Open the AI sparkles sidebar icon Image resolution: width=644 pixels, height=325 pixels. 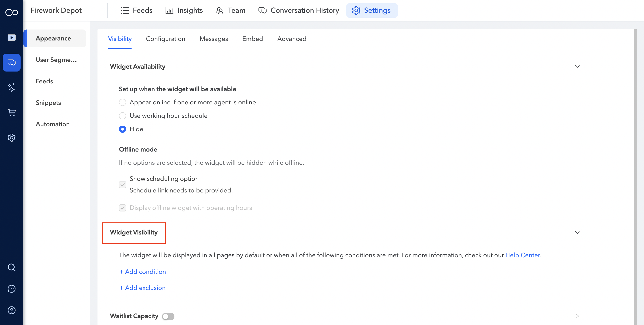11,87
